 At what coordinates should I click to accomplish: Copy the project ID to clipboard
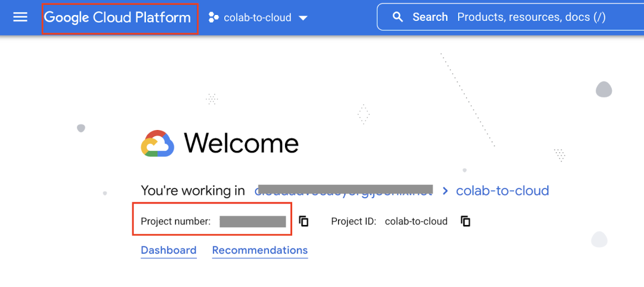(x=466, y=221)
